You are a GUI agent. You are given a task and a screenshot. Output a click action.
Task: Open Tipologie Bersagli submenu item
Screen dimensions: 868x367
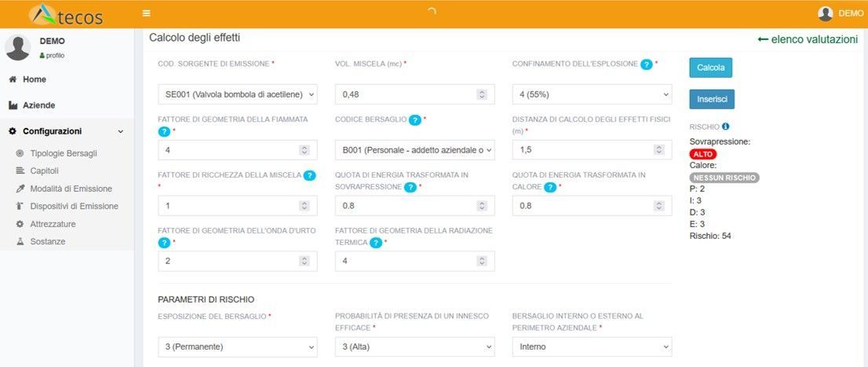pos(64,153)
